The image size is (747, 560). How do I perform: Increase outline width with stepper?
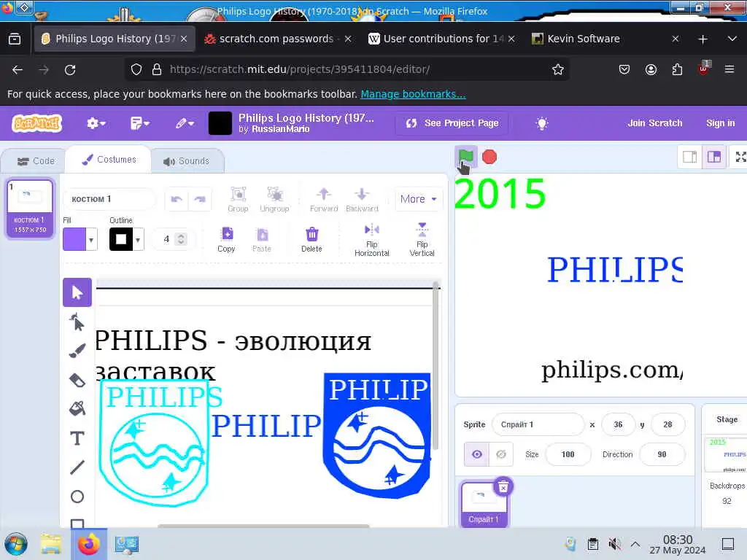[x=181, y=236]
